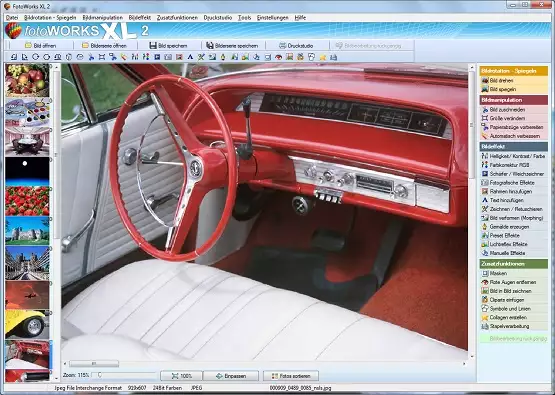Select the red-eye removal toolbar icon
The image size is (555, 395).
pyautogui.click(x=279, y=57)
